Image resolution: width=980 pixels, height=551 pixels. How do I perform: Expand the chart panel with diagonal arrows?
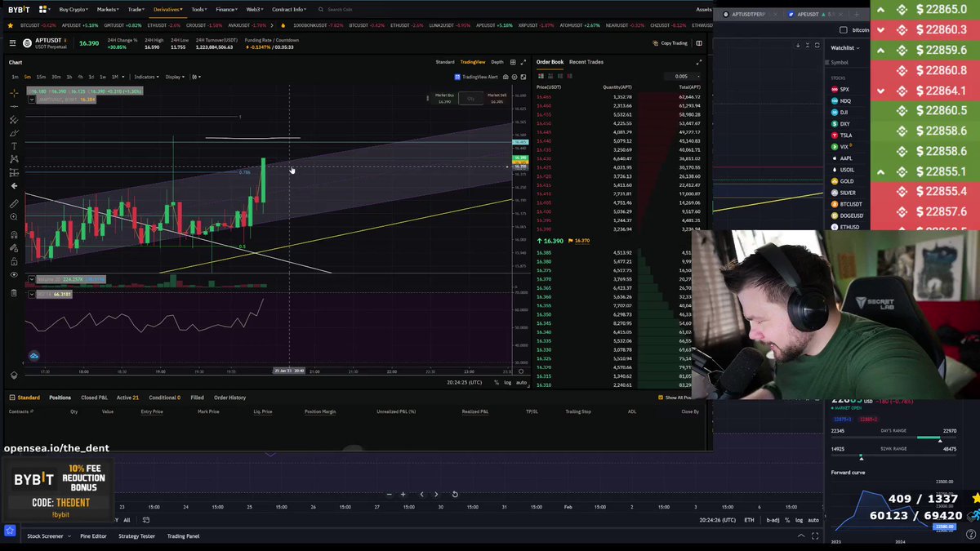pos(523,62)
